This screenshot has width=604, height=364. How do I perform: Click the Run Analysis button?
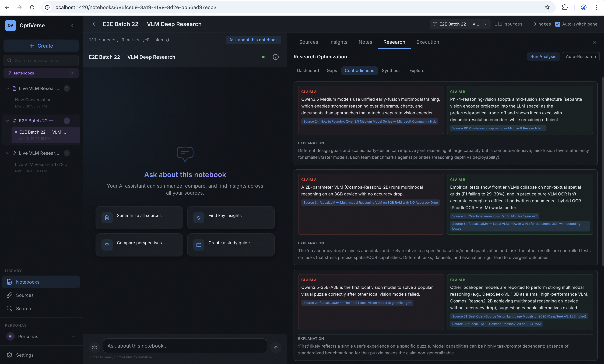[543, 57]
